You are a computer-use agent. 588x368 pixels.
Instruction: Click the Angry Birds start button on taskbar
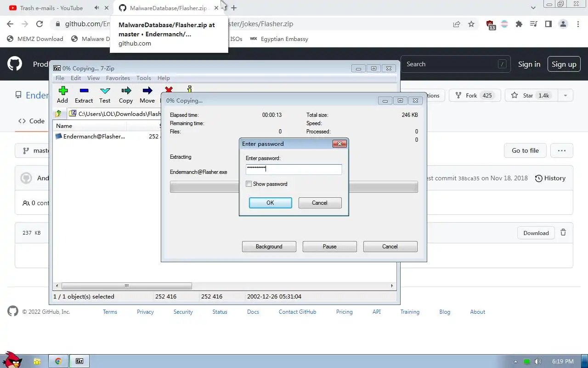point(12,360)
